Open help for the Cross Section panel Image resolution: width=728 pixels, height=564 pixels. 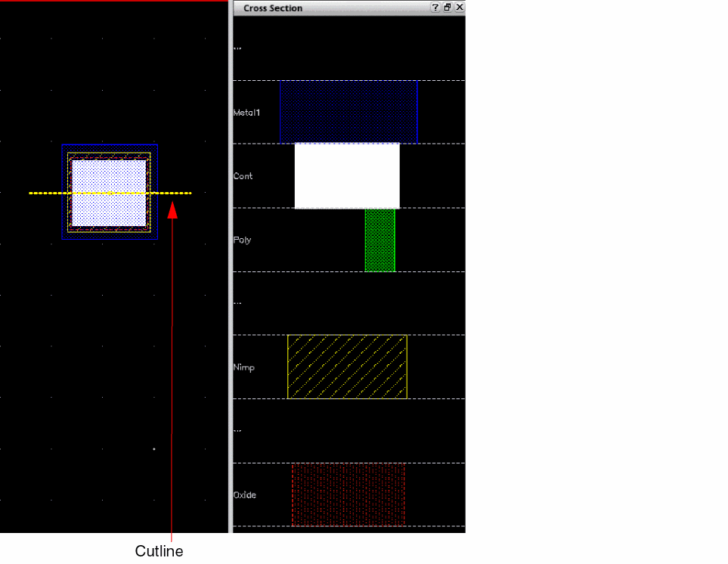(x=435, y=8)
